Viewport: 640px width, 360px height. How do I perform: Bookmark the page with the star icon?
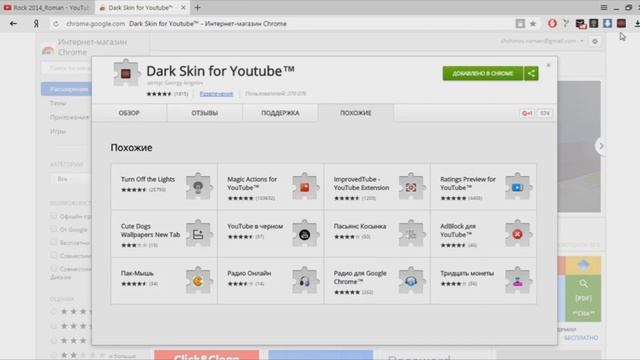point(533,24)
